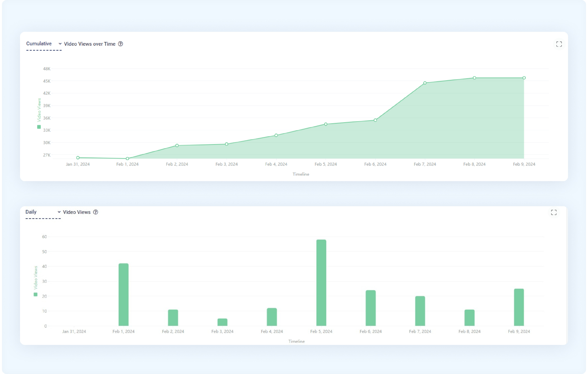This screenshot has height=374, width=588.
Task: Click the Feb 6 bar in daily chart
Action: click(x=371, y=308)
